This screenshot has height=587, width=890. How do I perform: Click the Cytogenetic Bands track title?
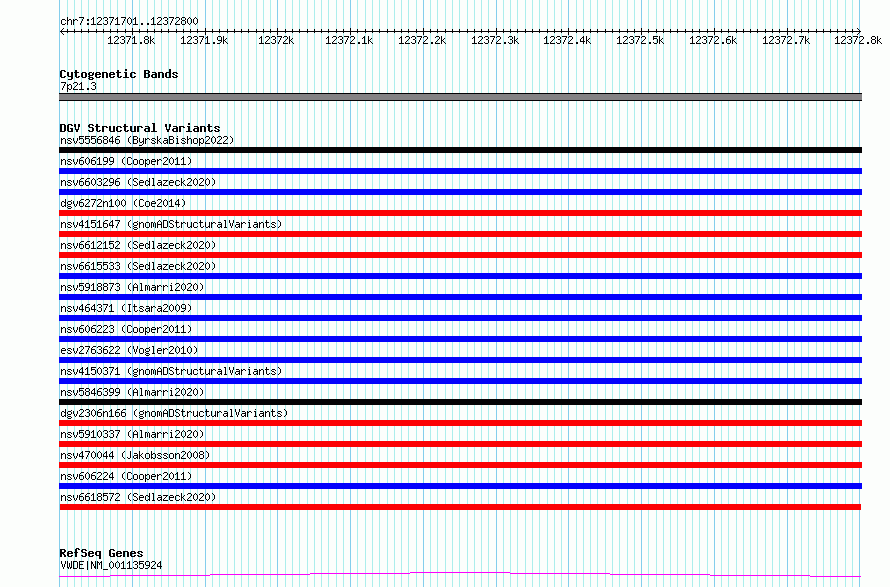119,74
